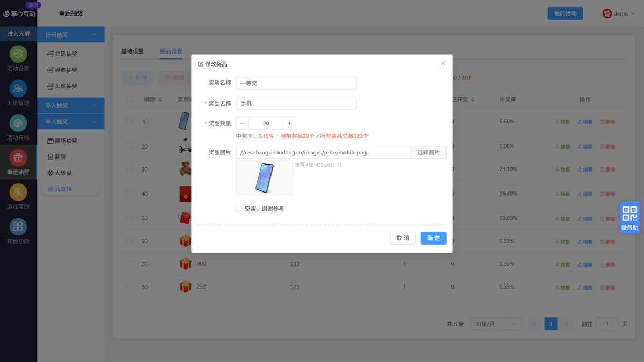
Task: Open 微帮助 QR code widget
Action: [x=630, y=217]
